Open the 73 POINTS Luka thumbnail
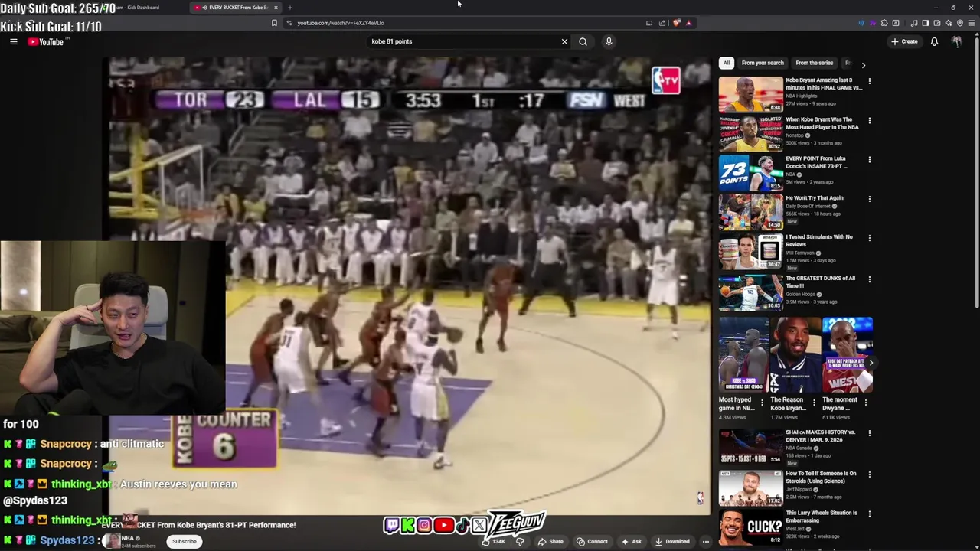 tap(750, 173)
